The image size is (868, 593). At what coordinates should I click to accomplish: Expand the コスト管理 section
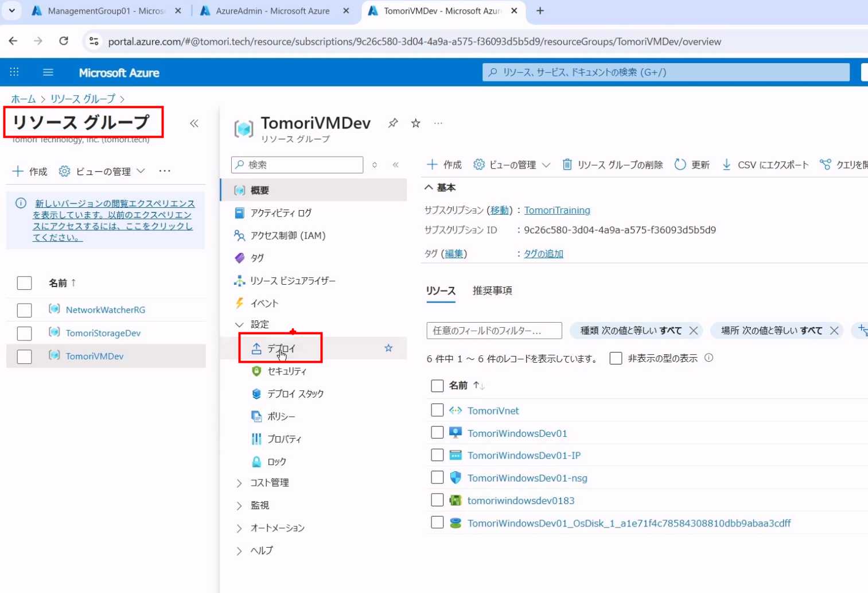click(x=239, y=483)
